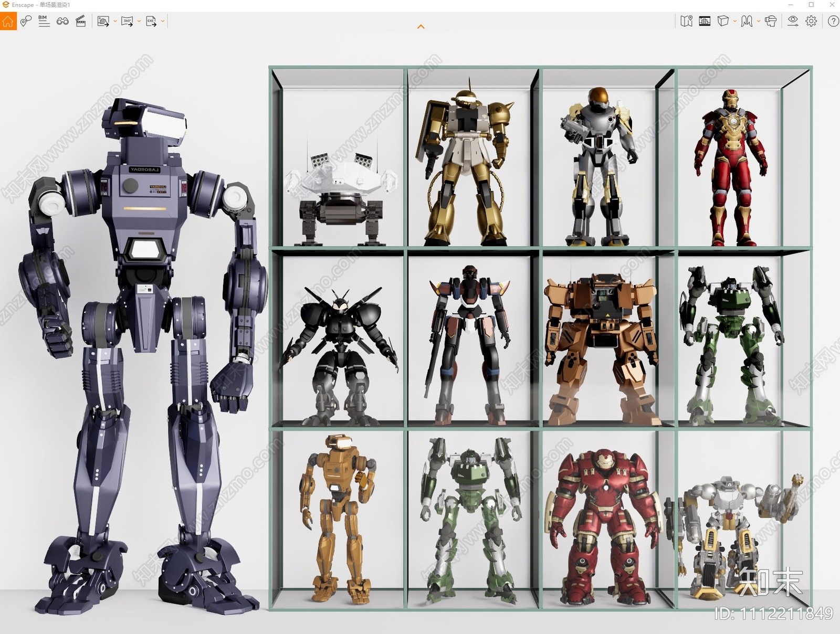Open the Manage Views binoculars icon
Screen dimensions: 840x634
point(62,22)
